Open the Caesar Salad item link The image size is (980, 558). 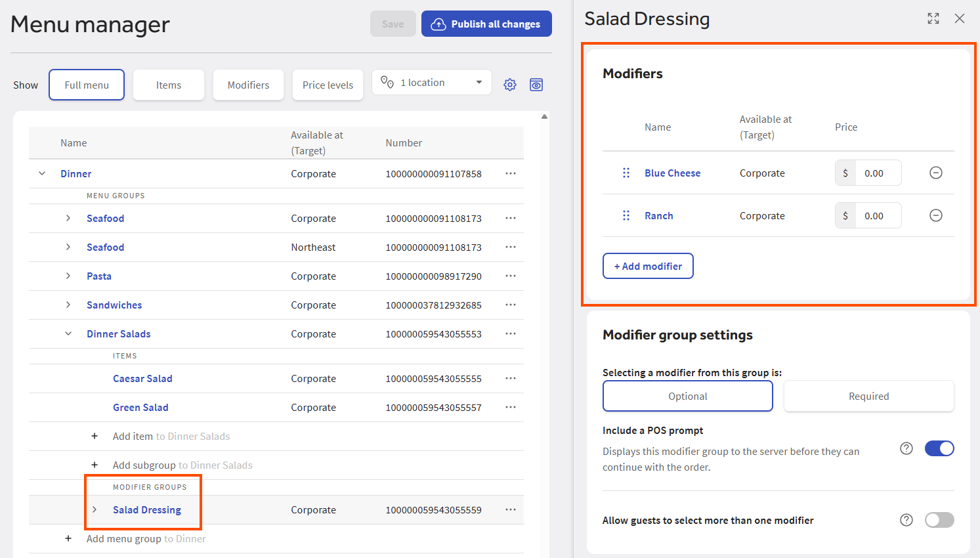[x=142, y=378]
